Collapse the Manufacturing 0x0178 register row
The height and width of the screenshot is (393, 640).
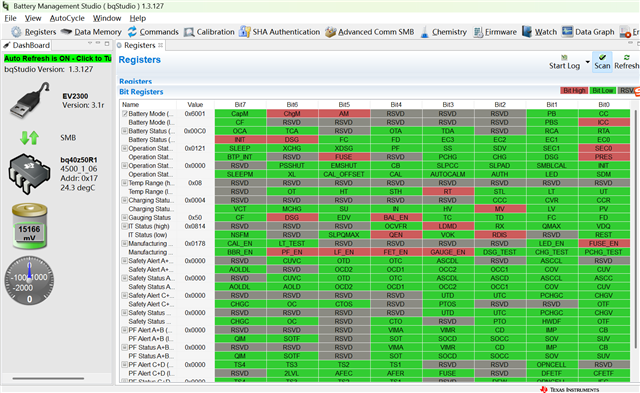(x=125, y=244)
